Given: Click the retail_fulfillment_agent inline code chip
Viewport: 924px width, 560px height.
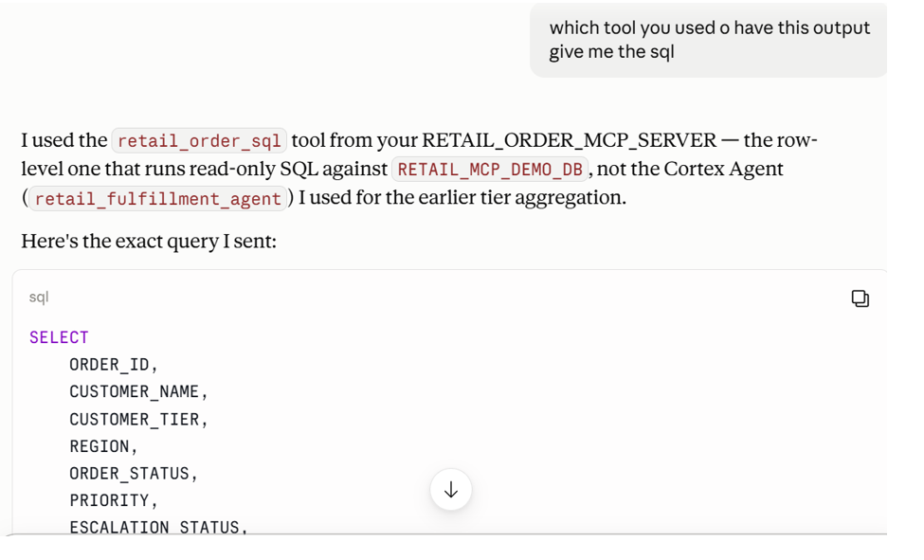Looking at the screenshot, I should [158, 198].
